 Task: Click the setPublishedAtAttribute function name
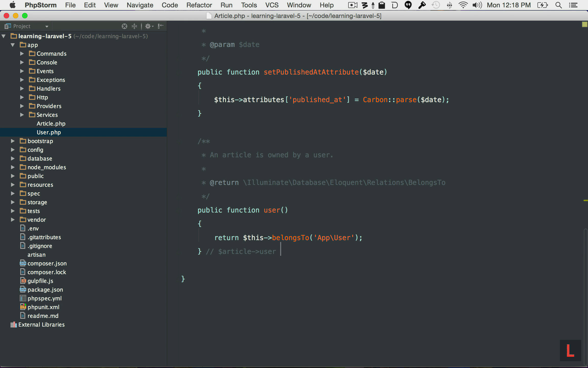[311, 72]
